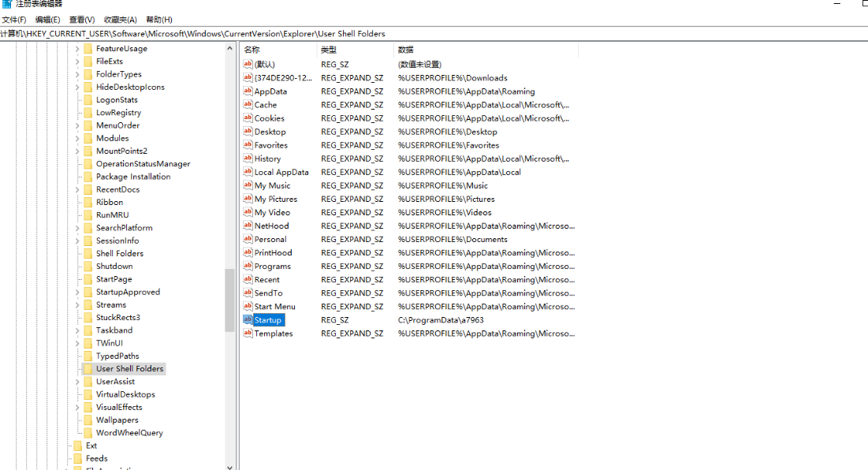
Task: Click the string icon of the Startup value
Action: pos(248,319)
